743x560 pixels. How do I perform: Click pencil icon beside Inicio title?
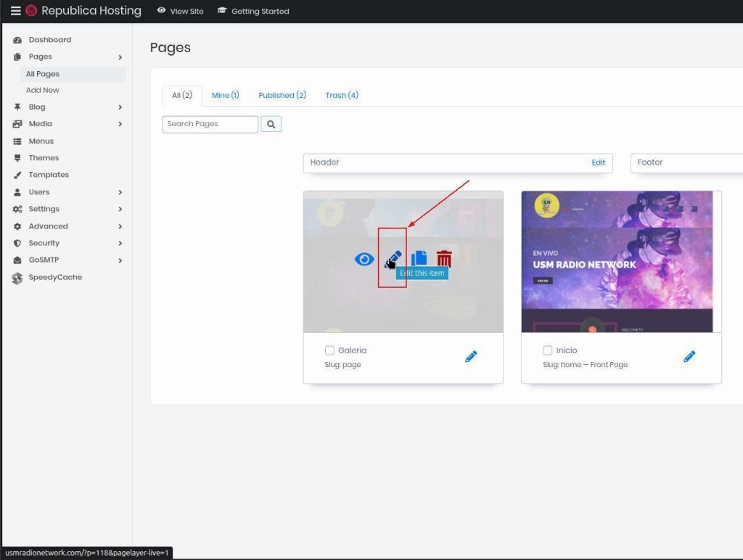point(689,356)
